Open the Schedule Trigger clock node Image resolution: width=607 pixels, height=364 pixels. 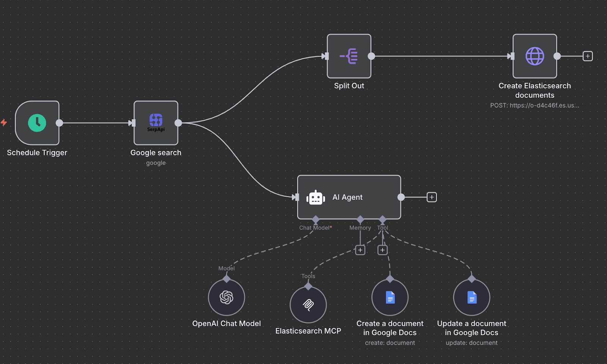coord(37,123)
